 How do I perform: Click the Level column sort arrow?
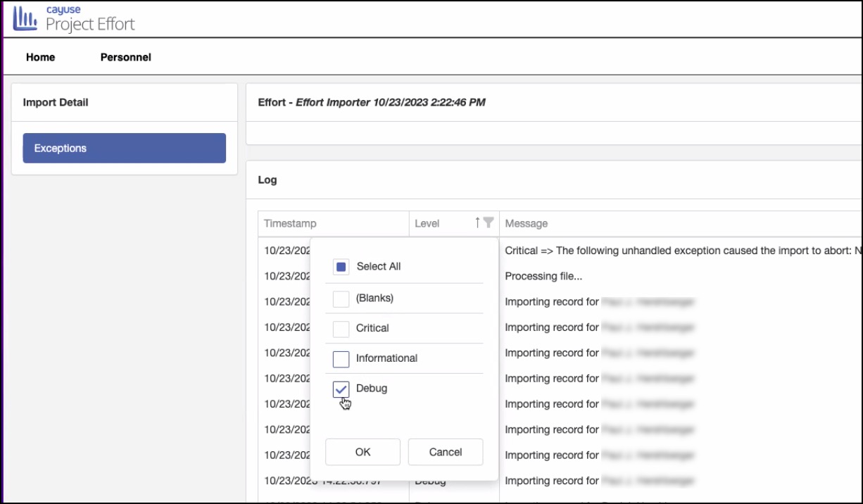477,222
